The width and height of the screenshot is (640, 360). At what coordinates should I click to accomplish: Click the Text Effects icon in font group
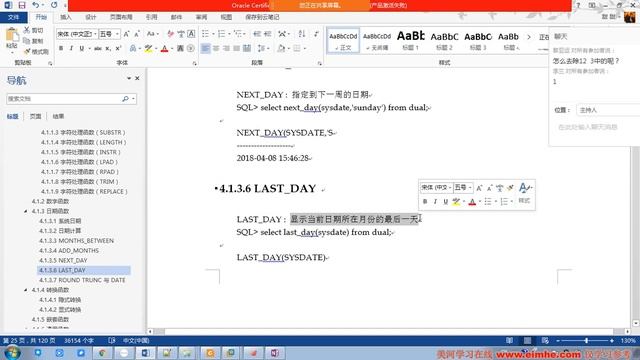(133, 48)
